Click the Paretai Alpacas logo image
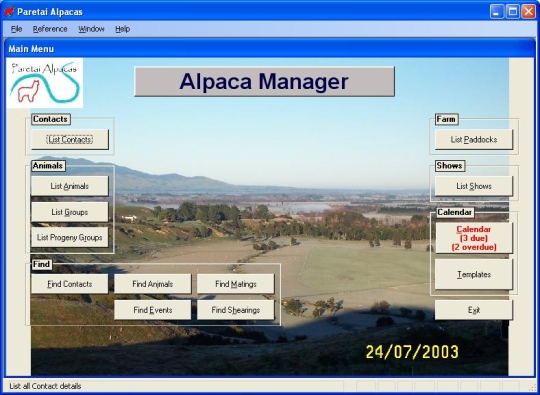The image size is (540, 395). pos(44,83)
